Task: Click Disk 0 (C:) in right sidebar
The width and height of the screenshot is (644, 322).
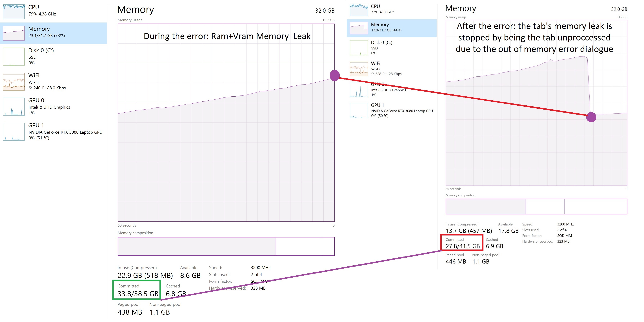Action: pos(381,47)
